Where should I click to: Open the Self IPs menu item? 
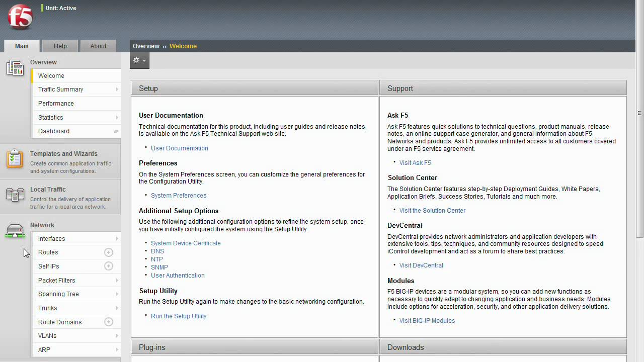[75, 266]
